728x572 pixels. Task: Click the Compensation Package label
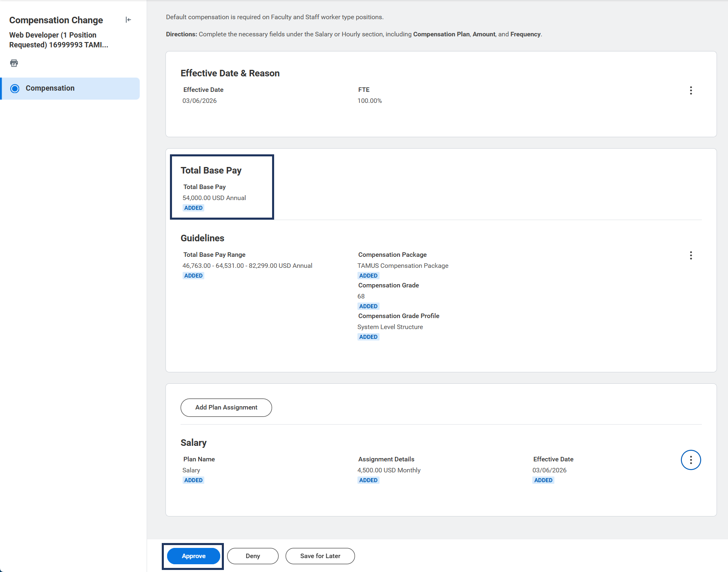(x=392, y=255)
